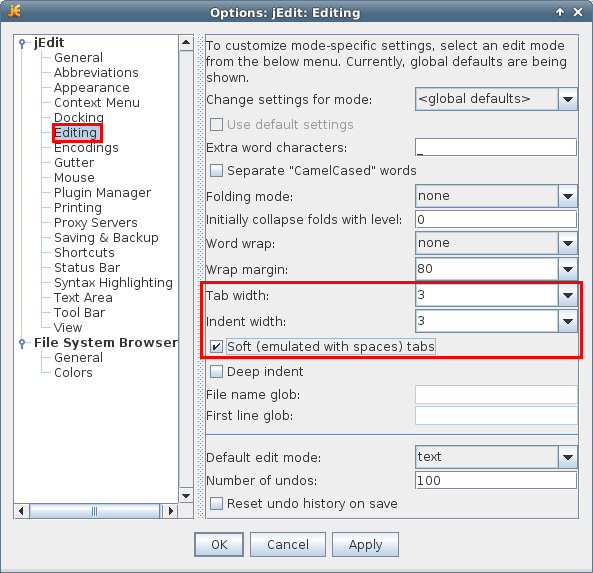Select Syntax Highlighting in options tree

click(113, 283)
